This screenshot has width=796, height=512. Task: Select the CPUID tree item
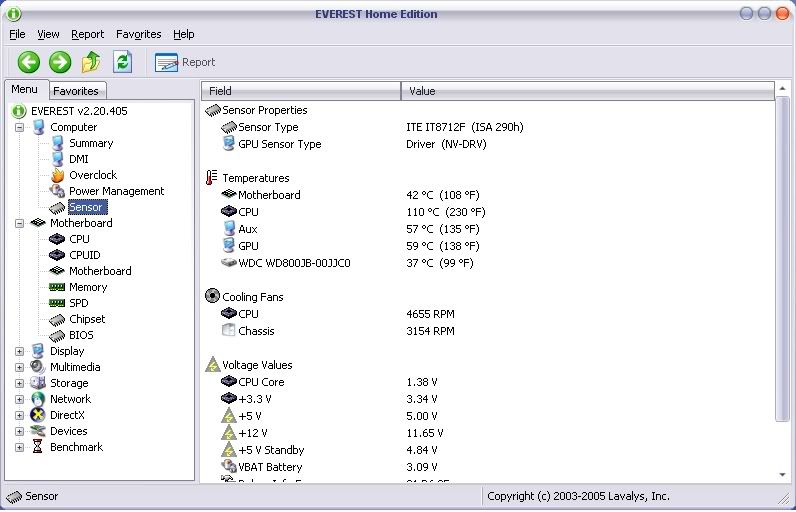click(x=84, y=255)
